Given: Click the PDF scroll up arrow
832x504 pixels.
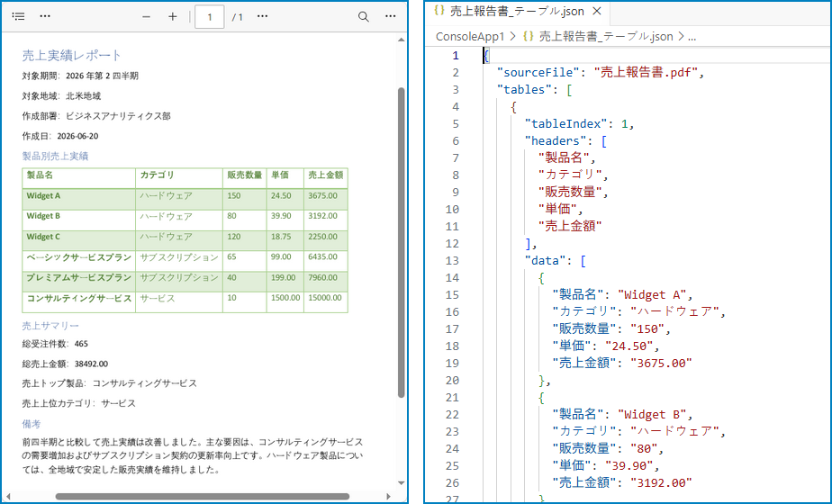Looking at the screenshot, I should 402,40.
